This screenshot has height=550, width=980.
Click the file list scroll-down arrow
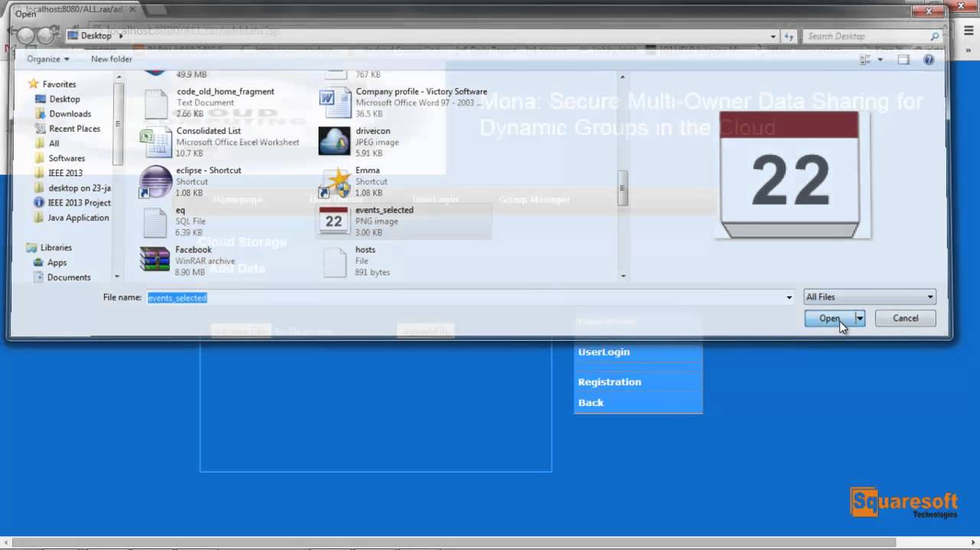coord(622,276)
